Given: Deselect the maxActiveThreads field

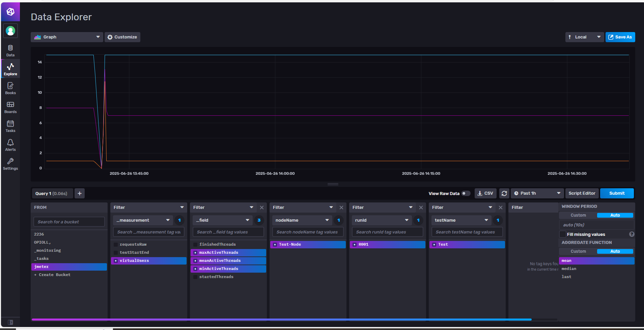Looking at the screenshot, I should click(x=228, y=253).
